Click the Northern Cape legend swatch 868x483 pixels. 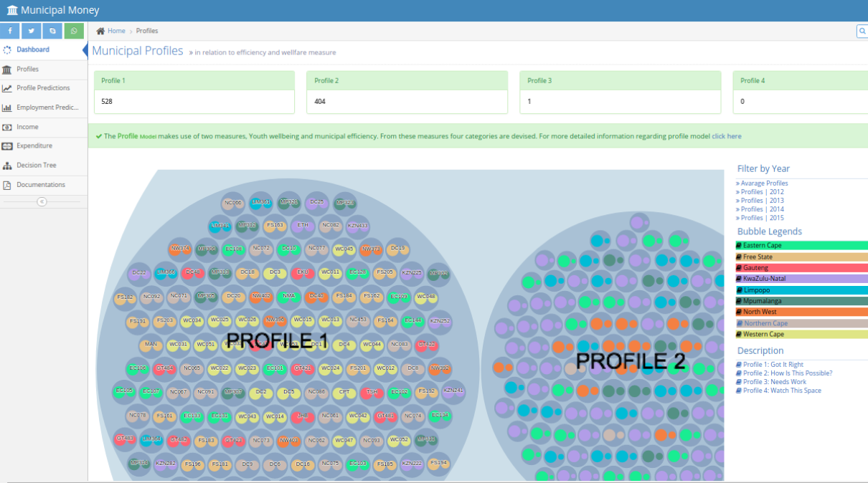pos(802,323)
